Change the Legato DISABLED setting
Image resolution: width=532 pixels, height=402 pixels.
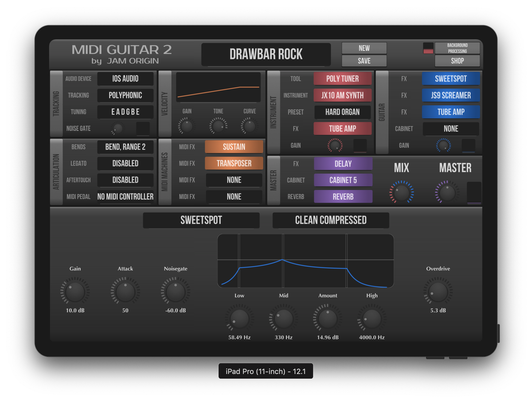point(125,164)
